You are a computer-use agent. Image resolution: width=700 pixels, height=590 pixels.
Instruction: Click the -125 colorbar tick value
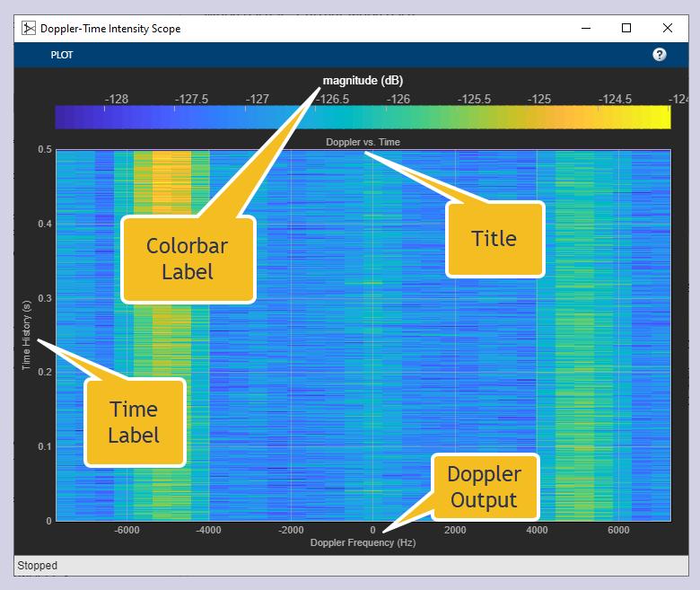coord(539,99)
